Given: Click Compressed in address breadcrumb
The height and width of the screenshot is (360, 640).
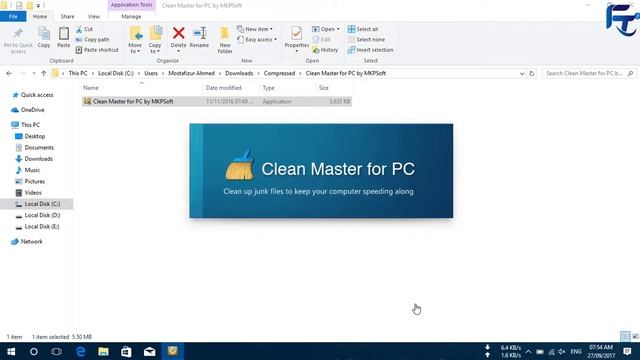Looking at the screenshot, I should click(x=279, y=73).
